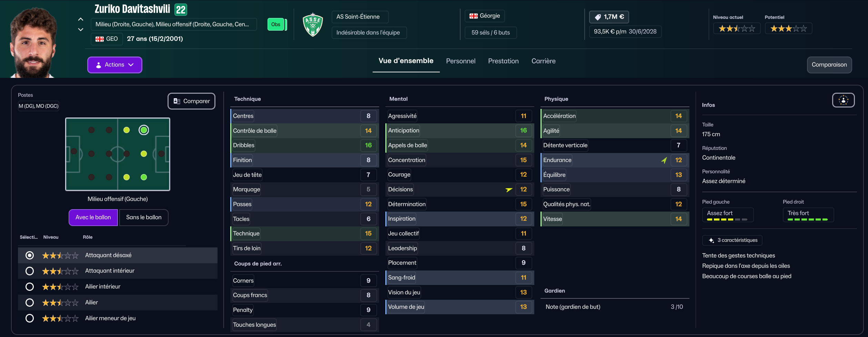Switch to the Personnel tab
Viewport: 868px width, 337px height.
tap(461, 61)
